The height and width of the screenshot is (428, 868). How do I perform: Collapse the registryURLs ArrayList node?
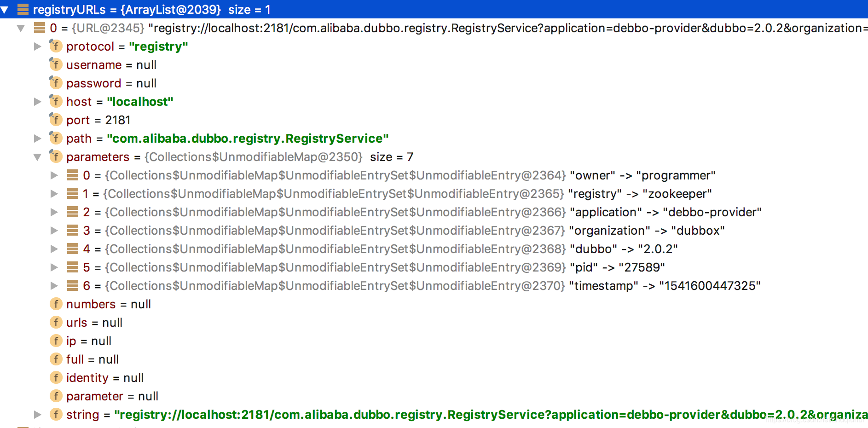[x=5, y=10]
